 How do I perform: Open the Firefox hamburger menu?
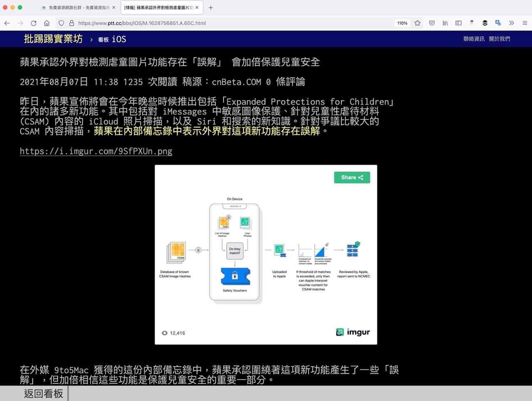tap(525, 23)
